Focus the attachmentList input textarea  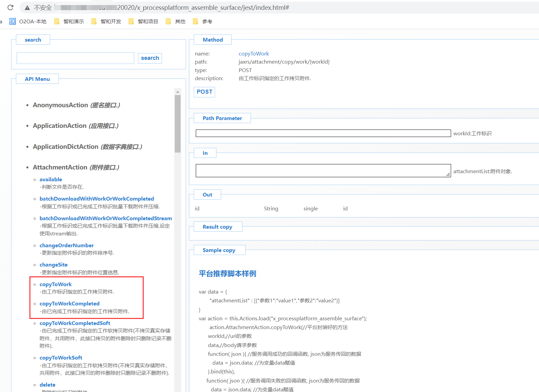tap(323, 171)
